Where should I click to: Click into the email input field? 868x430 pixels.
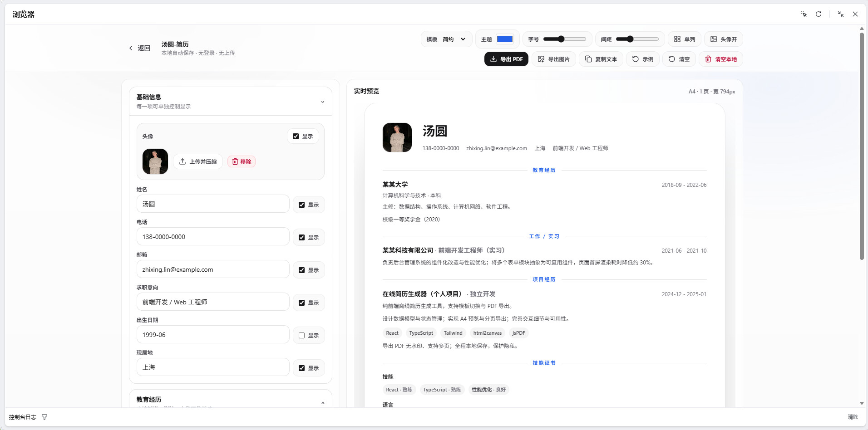click(x=212, y=269)
